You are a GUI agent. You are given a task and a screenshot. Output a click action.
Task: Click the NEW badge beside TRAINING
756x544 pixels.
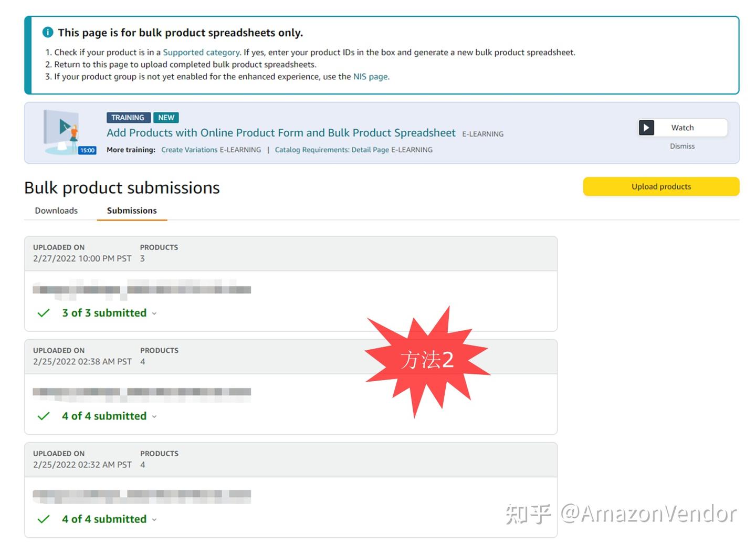(x=166, y=118)
